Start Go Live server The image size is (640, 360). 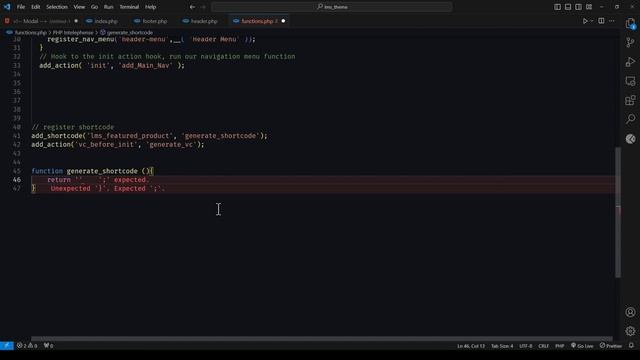[x=582, y=346]
